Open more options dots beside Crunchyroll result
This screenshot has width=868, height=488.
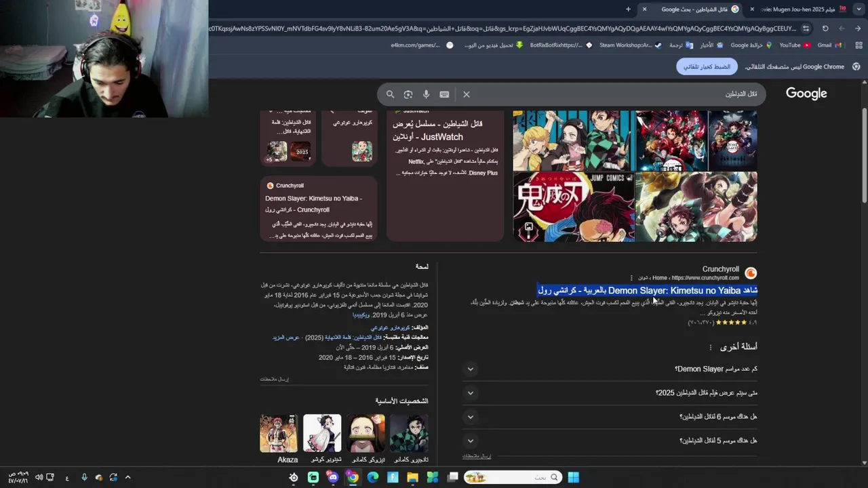(631, 278)
